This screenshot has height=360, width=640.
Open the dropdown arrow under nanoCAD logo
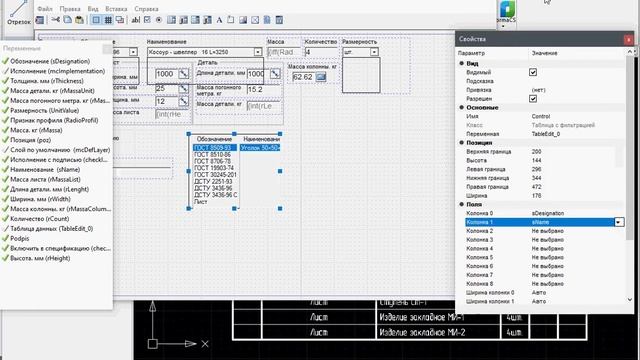[503, 27]
